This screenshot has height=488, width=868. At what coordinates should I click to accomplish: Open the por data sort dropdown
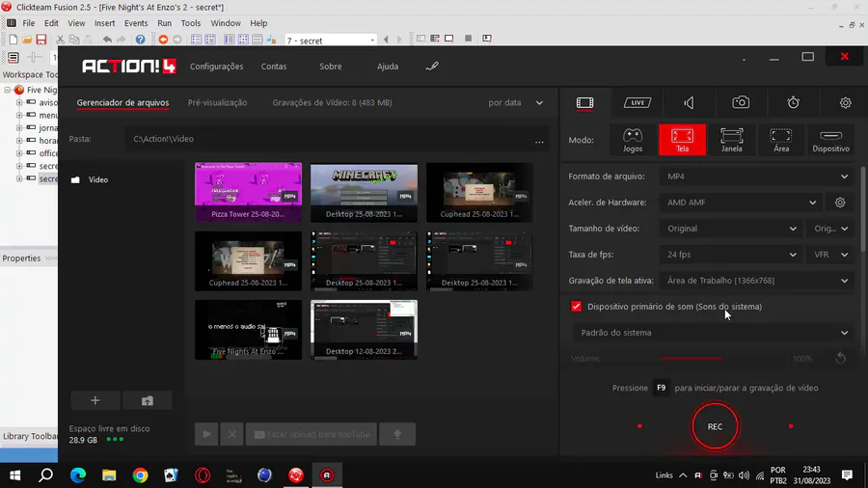click(x=515, y=103)
